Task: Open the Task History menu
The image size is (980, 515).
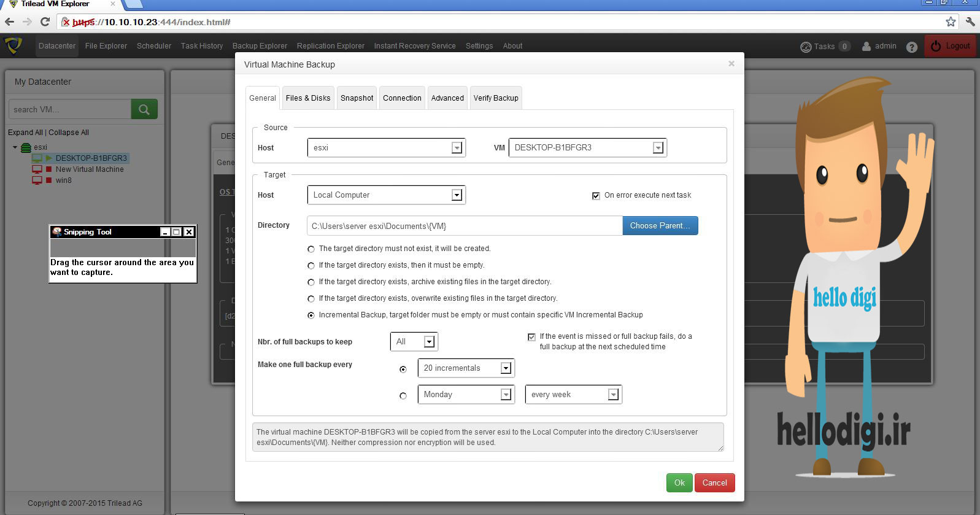Action: point(202,46)
